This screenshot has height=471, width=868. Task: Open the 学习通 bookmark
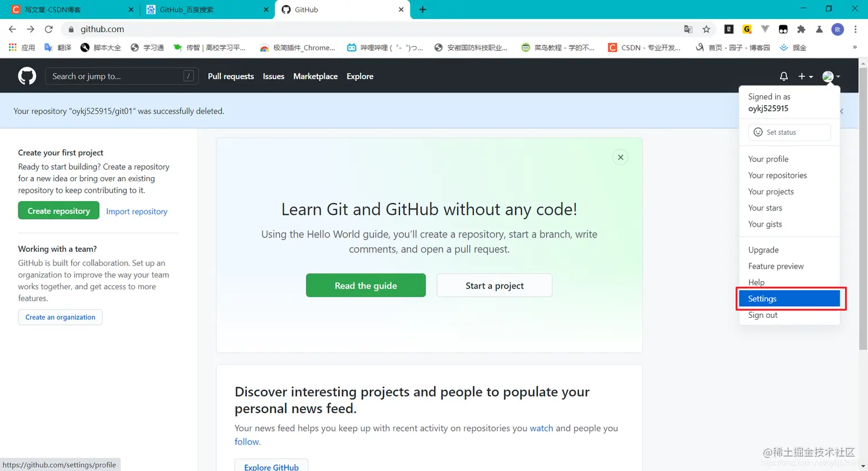tap(147, 48)
